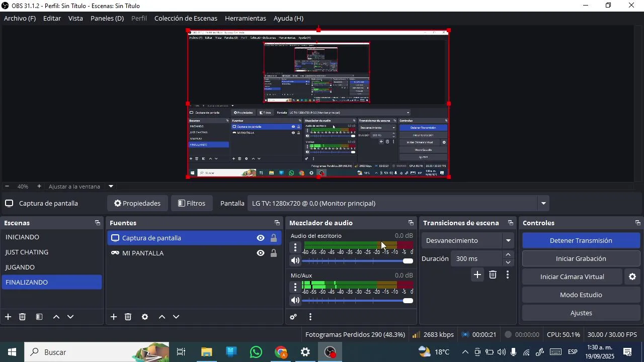Image resolution: width=644 pixels, height=362 pixels.
Task: Pop out the Fuentes panel
Action: click(277, 223)
